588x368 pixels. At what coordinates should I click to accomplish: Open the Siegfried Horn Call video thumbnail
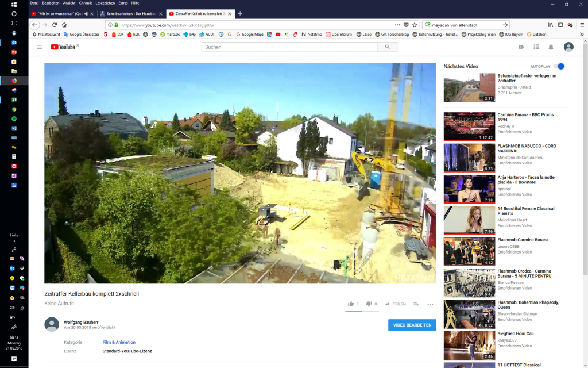pos(469,345)
